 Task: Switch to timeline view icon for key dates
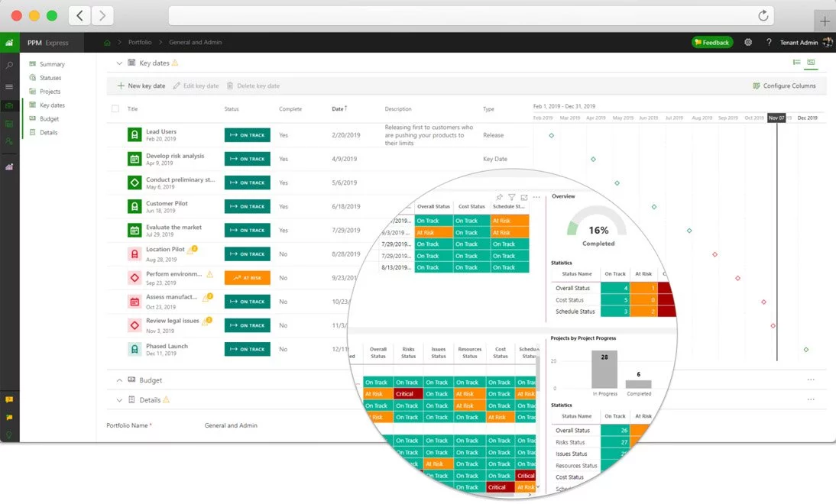811,63
